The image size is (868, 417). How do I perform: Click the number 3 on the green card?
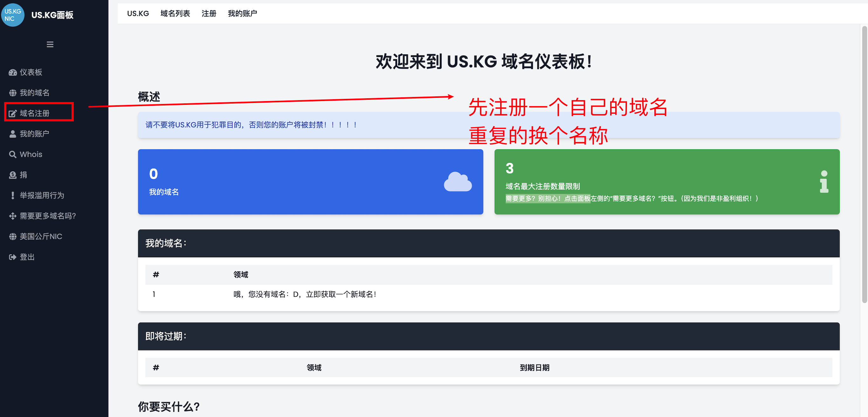tap(509, 168)
